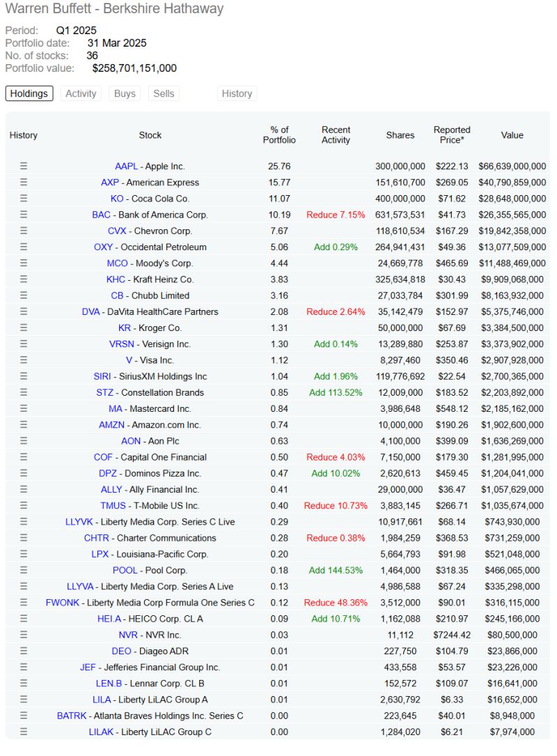Click the Shares column header
Screen dimensions: 557x756
(400, 135)
